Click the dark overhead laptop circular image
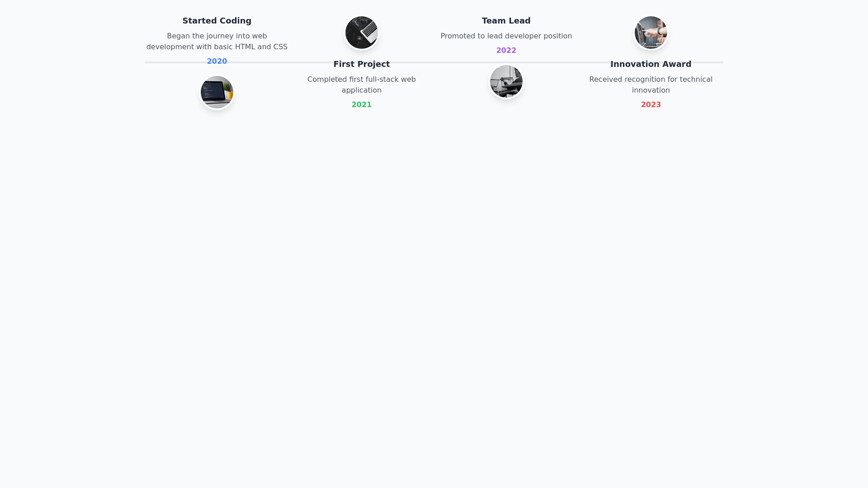The width and height of the screenshot is (868, 488). click(x=362, y=33)
